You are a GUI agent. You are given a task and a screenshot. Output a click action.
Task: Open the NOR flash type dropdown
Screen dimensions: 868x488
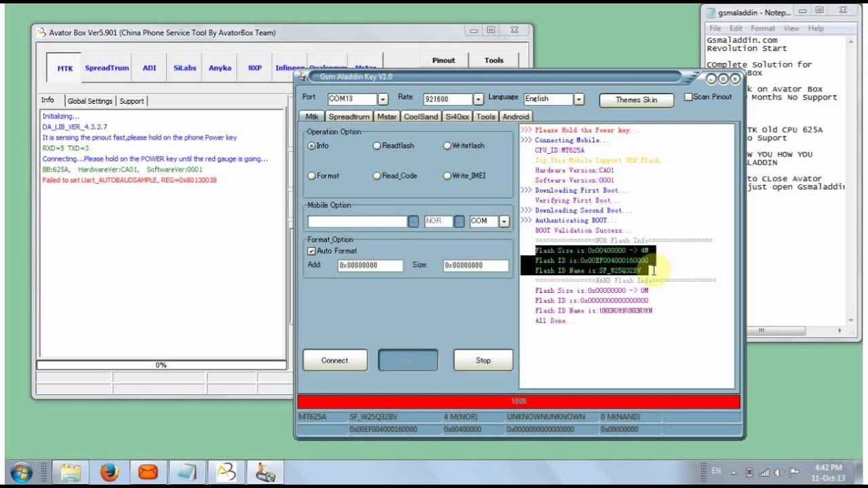[459, 222]
